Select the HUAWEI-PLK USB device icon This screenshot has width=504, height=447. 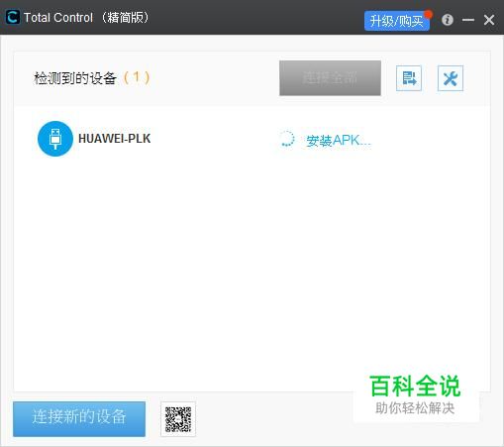click(x=55, y=139)
